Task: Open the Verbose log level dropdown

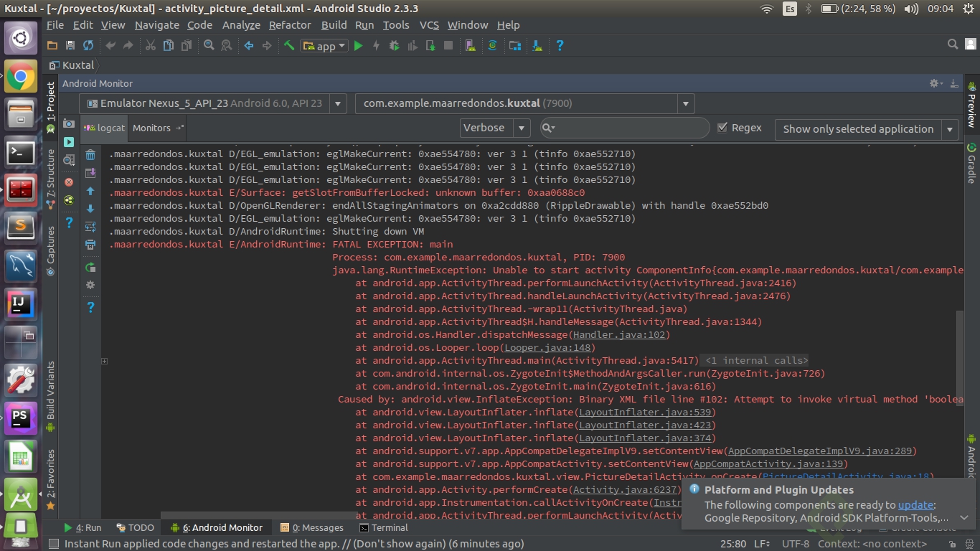Action: click(x=494, y=128)
